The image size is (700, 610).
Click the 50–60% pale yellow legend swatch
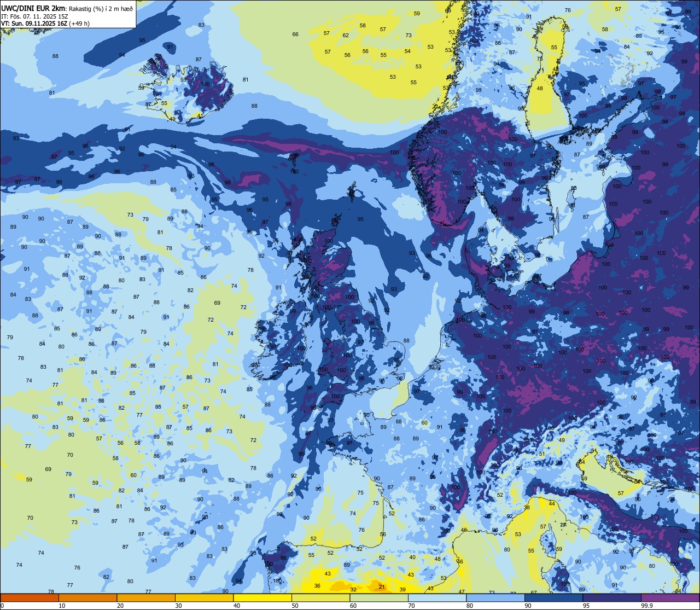320,597
